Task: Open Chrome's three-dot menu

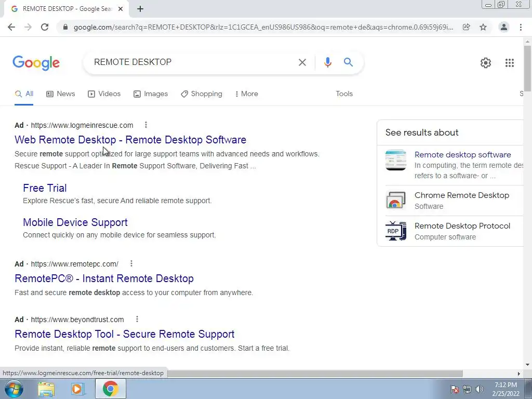Action: point(521,27)
